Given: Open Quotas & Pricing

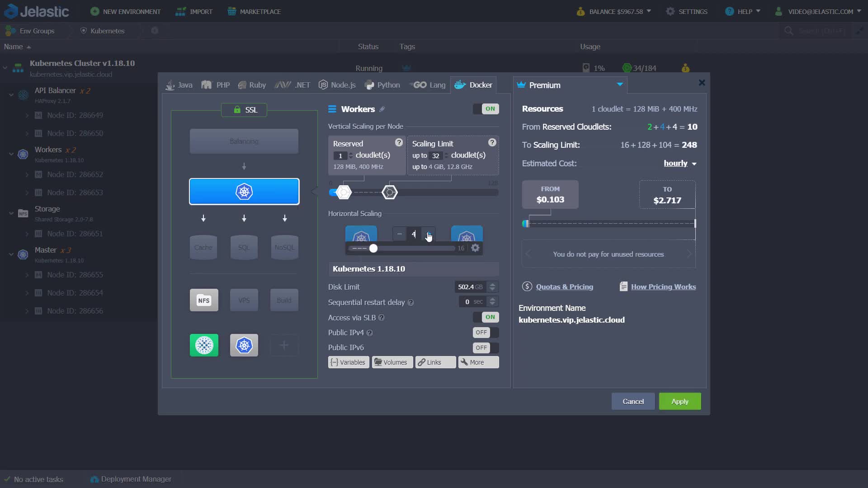Looking at the screenshot, I should (x=564, y=286).
